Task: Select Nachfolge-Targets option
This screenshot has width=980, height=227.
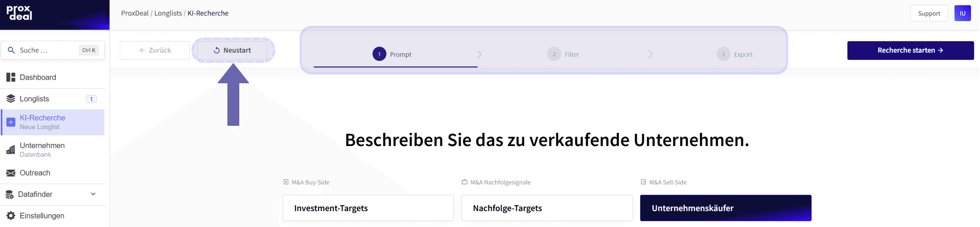Action: [547, 208]
